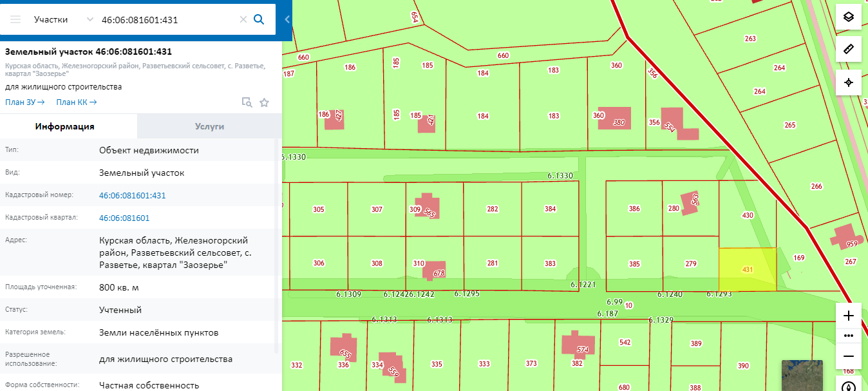Click the find-on-map icon

pyautogui.click(x=247, y=102)
